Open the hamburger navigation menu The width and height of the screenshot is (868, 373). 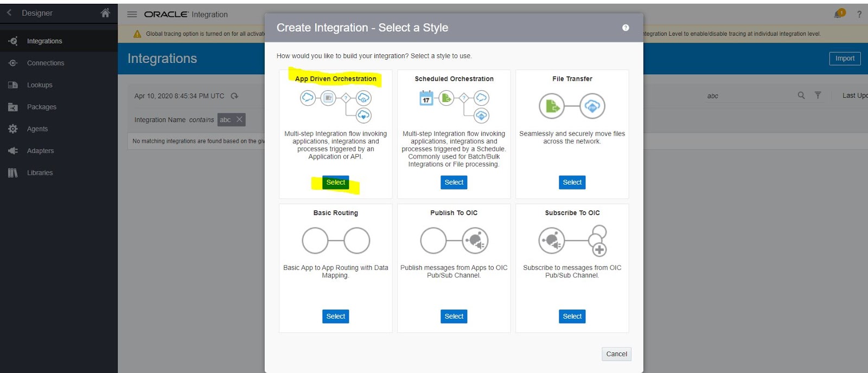[132, 14]
